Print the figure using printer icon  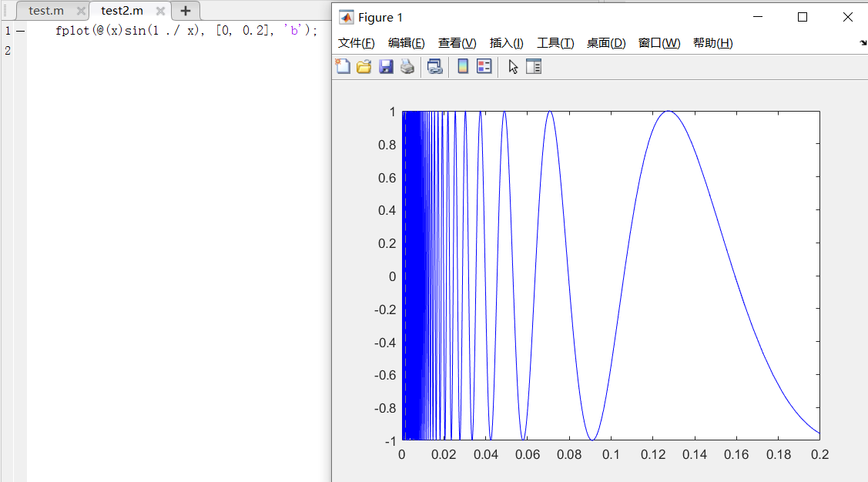coord(407,67)
